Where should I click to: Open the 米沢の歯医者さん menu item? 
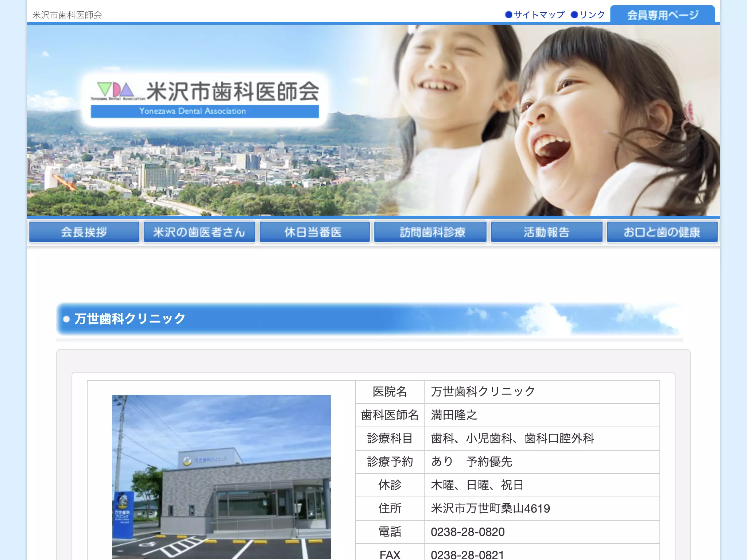199,232
